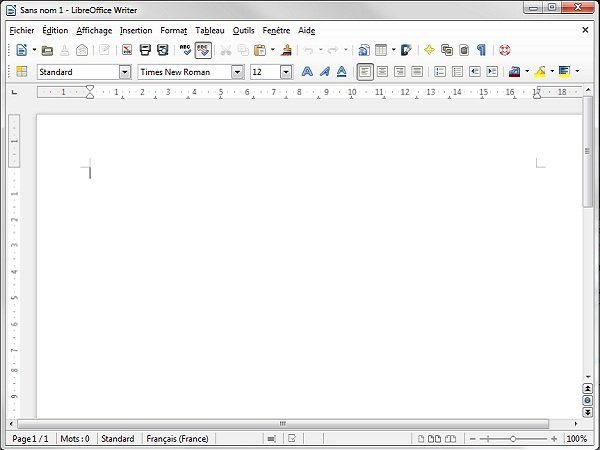Expand the Times New Roman font dropdown

click(237, 72)
